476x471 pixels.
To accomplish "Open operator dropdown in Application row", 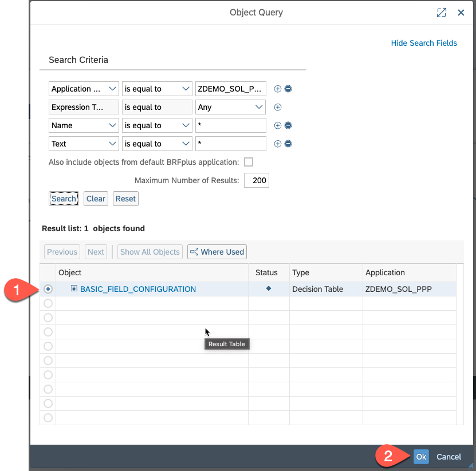I will (x=186, y=89).
